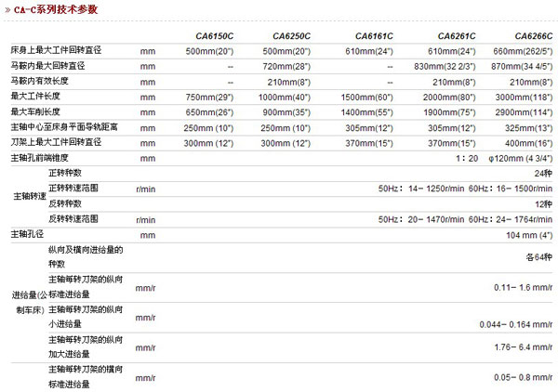Viewport: 558px width, 392px height.
Task: Click the value 'φ120mm (4 3/4")'
Action: click(521, 159)
